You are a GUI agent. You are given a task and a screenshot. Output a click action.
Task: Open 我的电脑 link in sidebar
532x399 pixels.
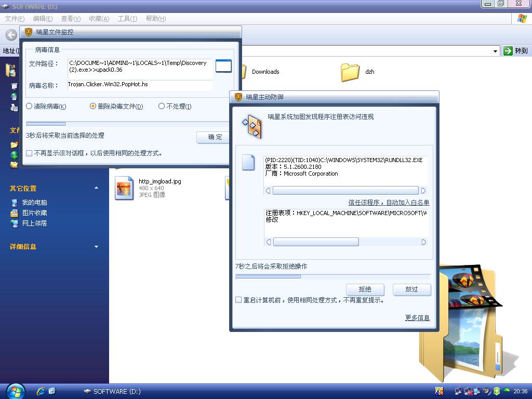pyautogui.click(x=35, y=203)
